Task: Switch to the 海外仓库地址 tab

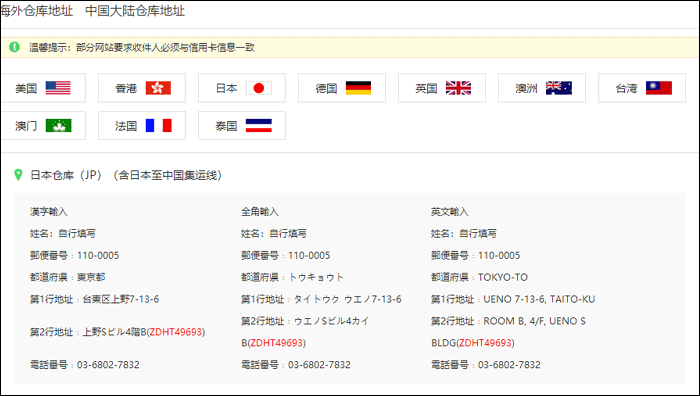Action: click(x=37, y=11)
